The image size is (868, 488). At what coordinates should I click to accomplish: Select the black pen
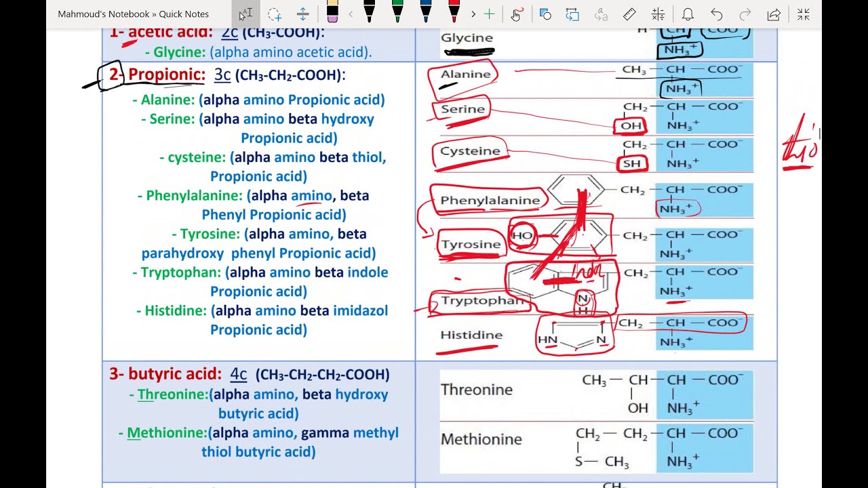[369, 12]
